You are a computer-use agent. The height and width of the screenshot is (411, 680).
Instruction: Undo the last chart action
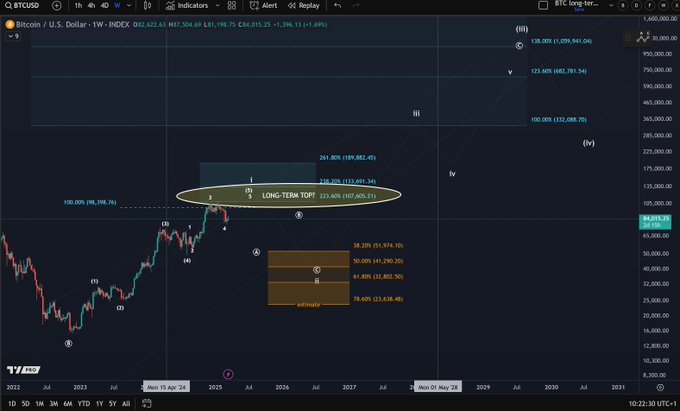[337, 6]
